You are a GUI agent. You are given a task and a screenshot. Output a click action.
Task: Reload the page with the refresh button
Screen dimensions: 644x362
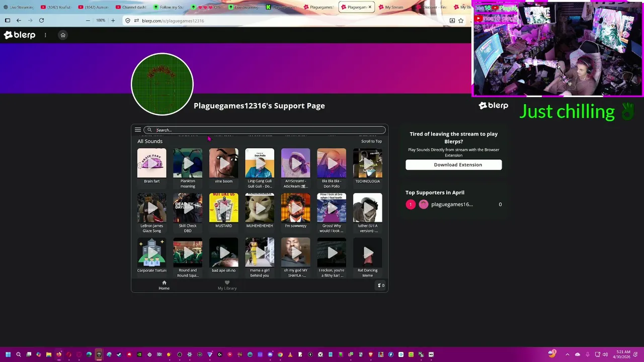click(x=41, y=21)
